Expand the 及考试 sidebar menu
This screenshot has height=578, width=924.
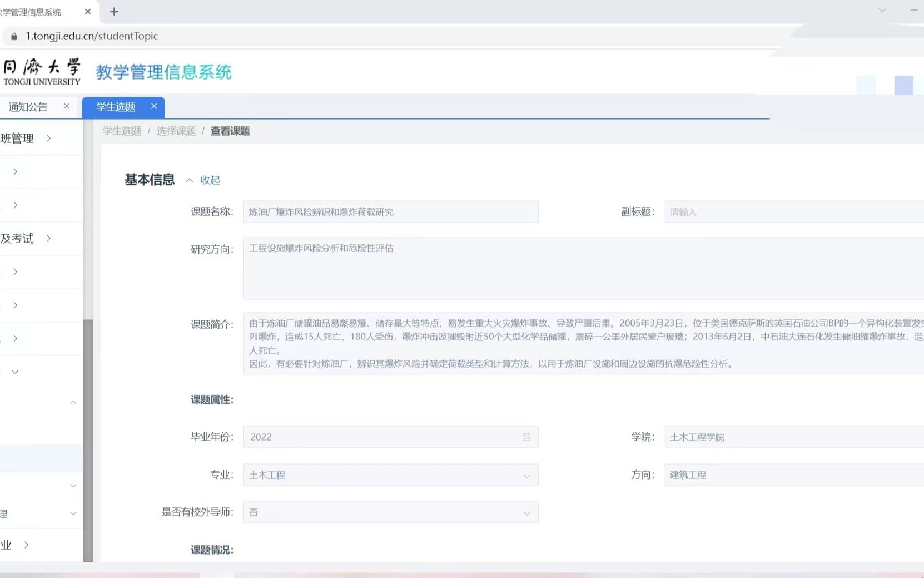tap(41, 239)
